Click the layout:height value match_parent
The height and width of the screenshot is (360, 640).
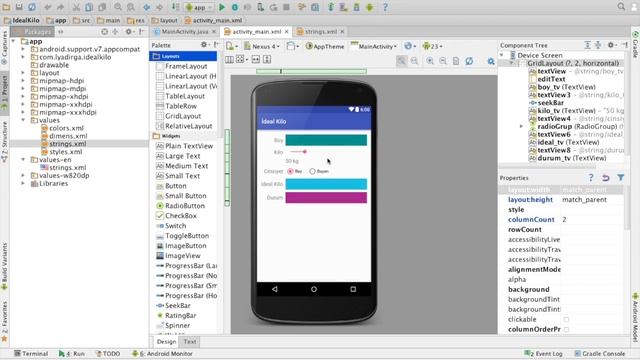(584, 200)
